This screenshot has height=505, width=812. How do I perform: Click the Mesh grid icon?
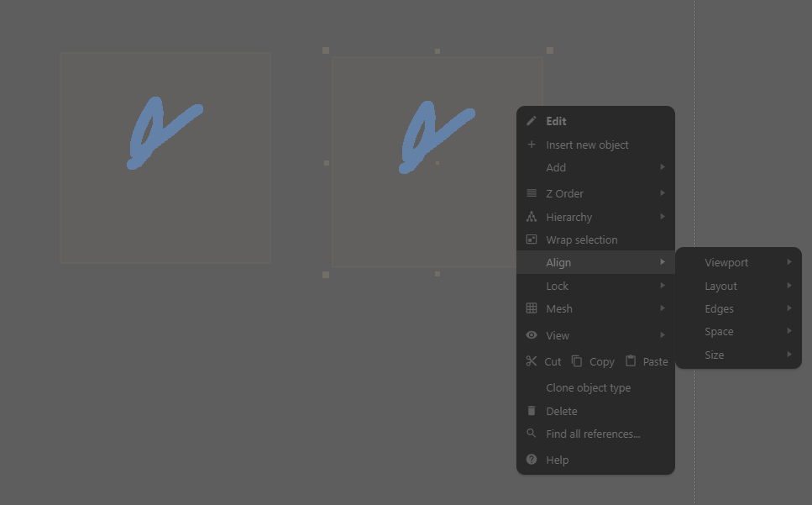(x=532, y=308)
